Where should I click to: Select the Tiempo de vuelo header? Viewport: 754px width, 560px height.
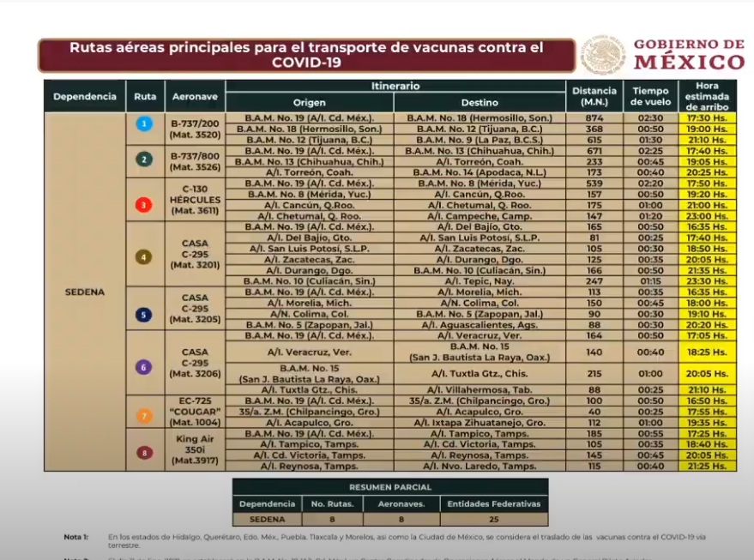(x=650, y=96)
